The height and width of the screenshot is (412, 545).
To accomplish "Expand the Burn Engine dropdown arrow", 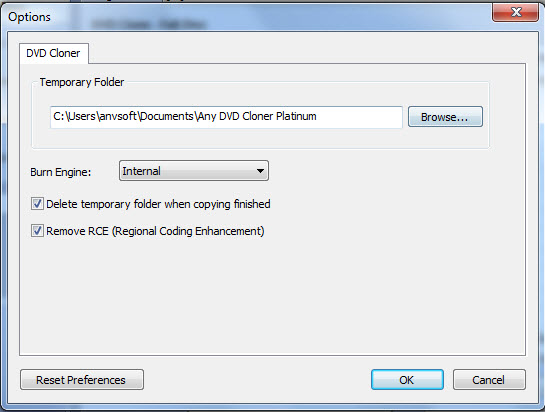I will tap(260, 171).
